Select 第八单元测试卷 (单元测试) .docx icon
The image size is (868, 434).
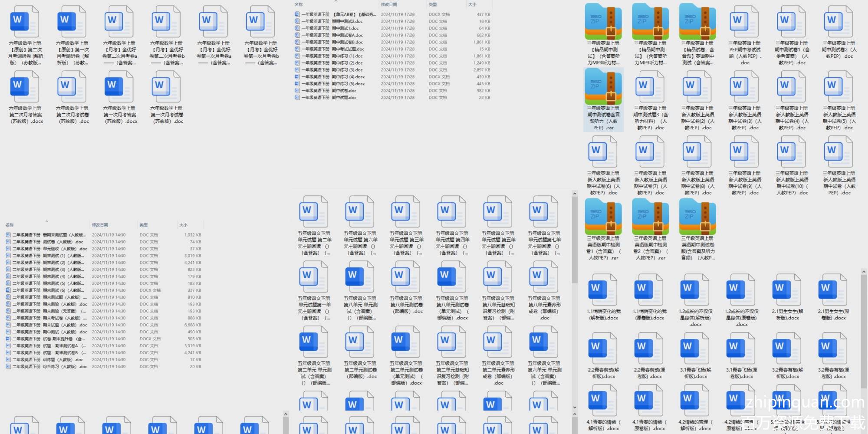[x=452, y=277]
